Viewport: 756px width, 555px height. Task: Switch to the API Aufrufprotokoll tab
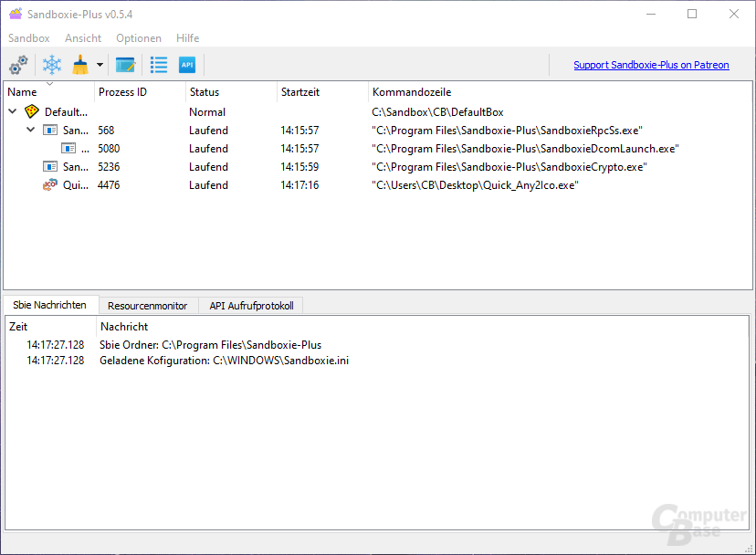[x=251, y=306]
